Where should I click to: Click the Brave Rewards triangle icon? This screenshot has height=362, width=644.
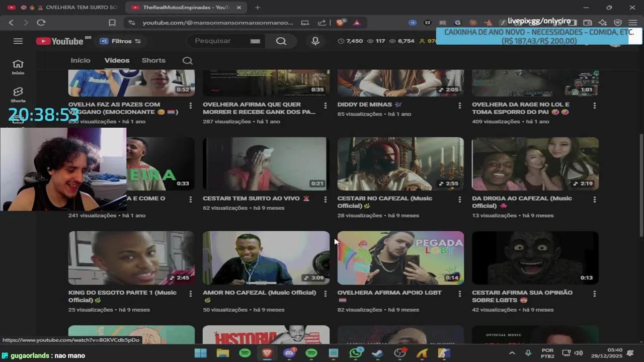coord(356,23)
